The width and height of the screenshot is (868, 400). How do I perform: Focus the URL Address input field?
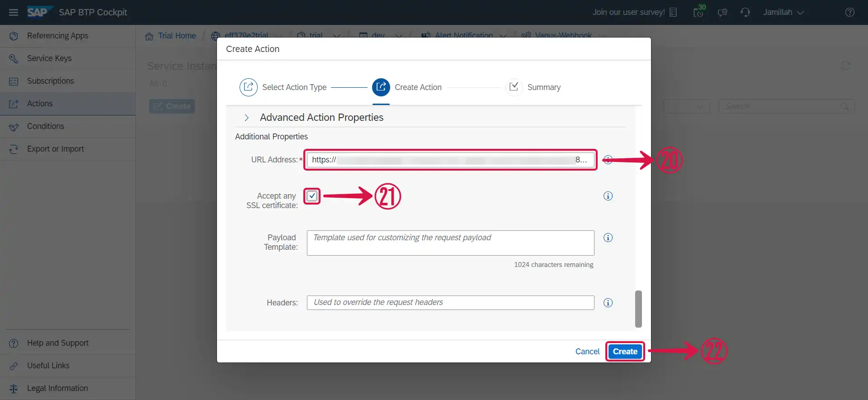450,160
